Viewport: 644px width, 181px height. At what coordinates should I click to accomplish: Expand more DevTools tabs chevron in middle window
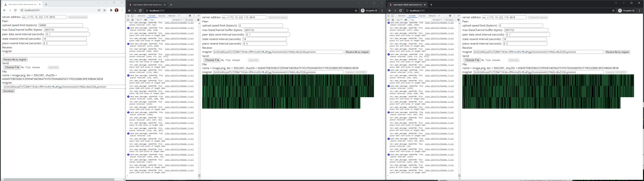pyautogui.click(x=179, y=16)
